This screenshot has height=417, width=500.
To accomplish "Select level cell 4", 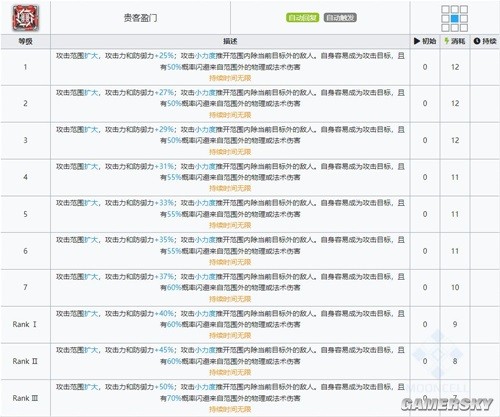I will click(25, 177).
